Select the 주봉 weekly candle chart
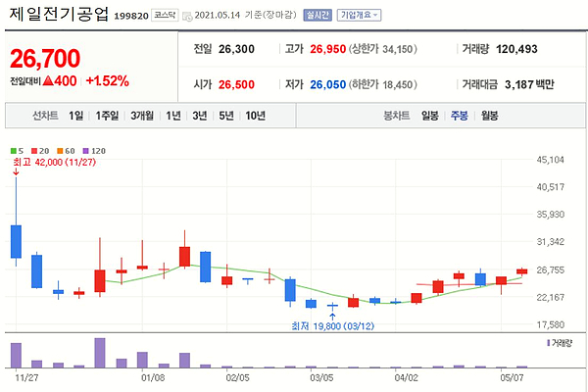The height and width of the screenshot is (392, 588). [x=460, y=116]
